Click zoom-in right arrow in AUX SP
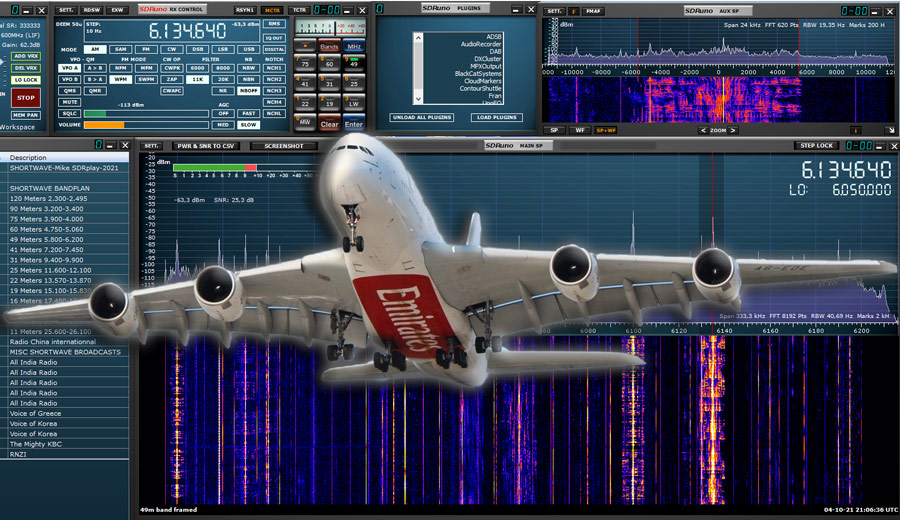 click(x=733, y=130)
